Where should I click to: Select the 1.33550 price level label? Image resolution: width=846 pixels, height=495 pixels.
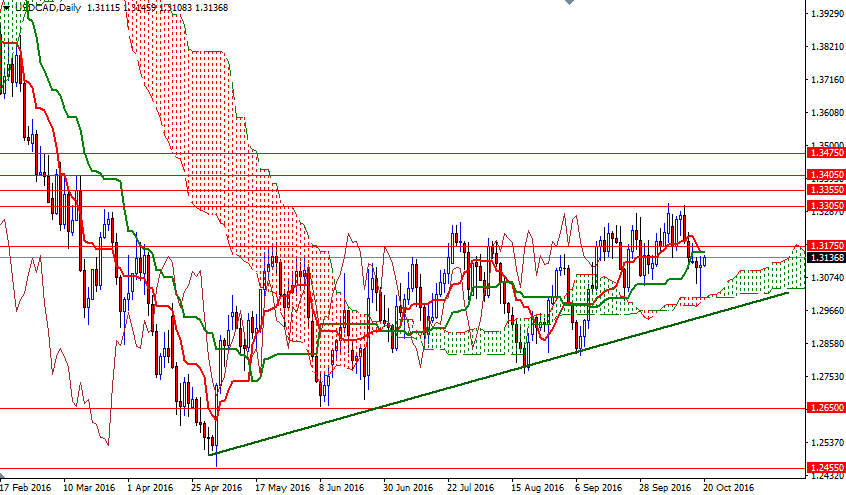(826, 190)
